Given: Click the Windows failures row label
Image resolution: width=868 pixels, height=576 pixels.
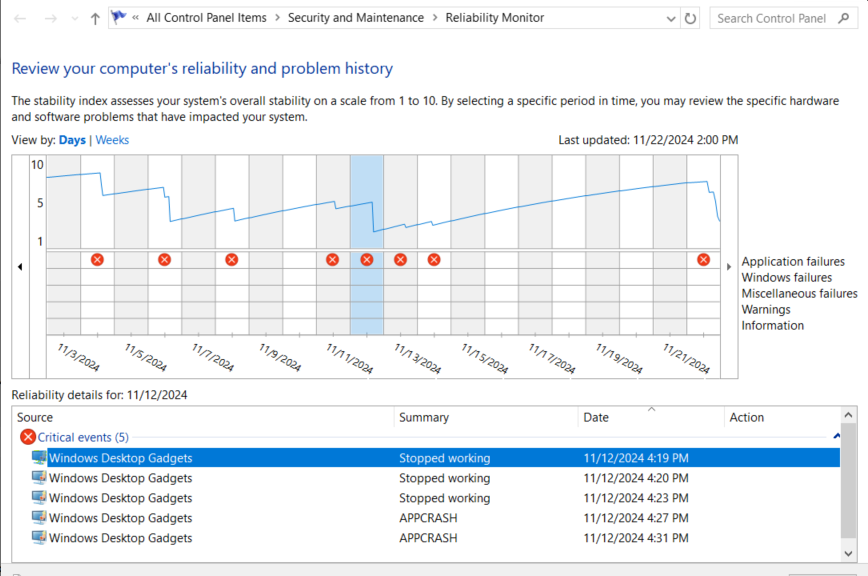Looking at the screenshot, I should 787,277.
